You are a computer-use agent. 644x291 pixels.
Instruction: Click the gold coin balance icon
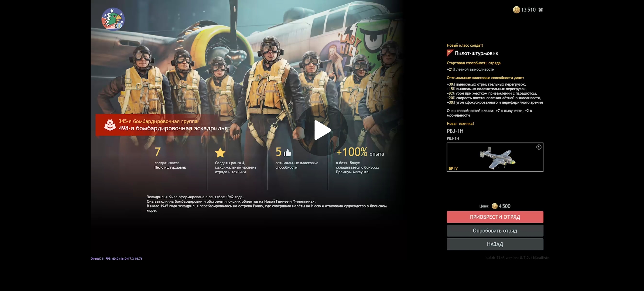point(516,10)
